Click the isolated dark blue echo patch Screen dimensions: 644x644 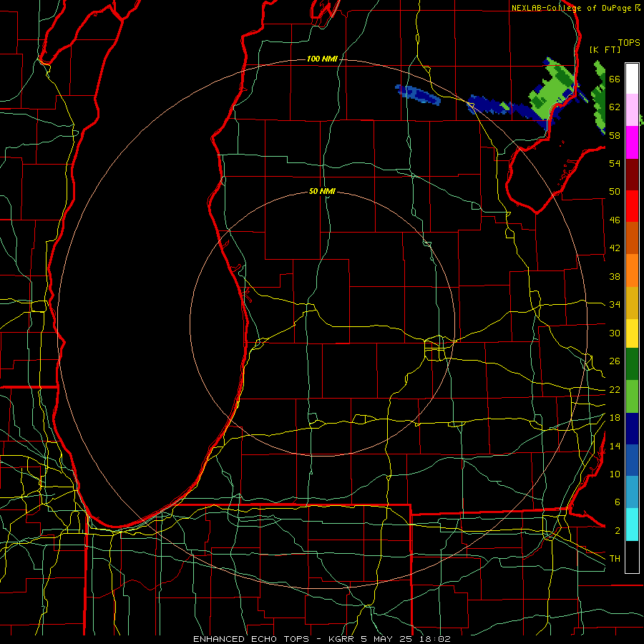[417, 94]
